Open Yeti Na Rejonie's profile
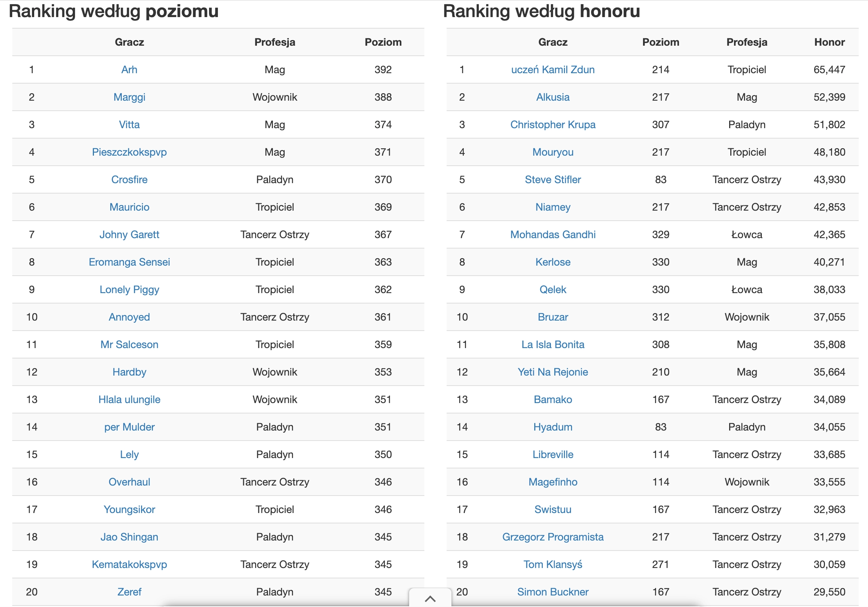The width and height of the screenshot is (868, 607). (553, 372)
